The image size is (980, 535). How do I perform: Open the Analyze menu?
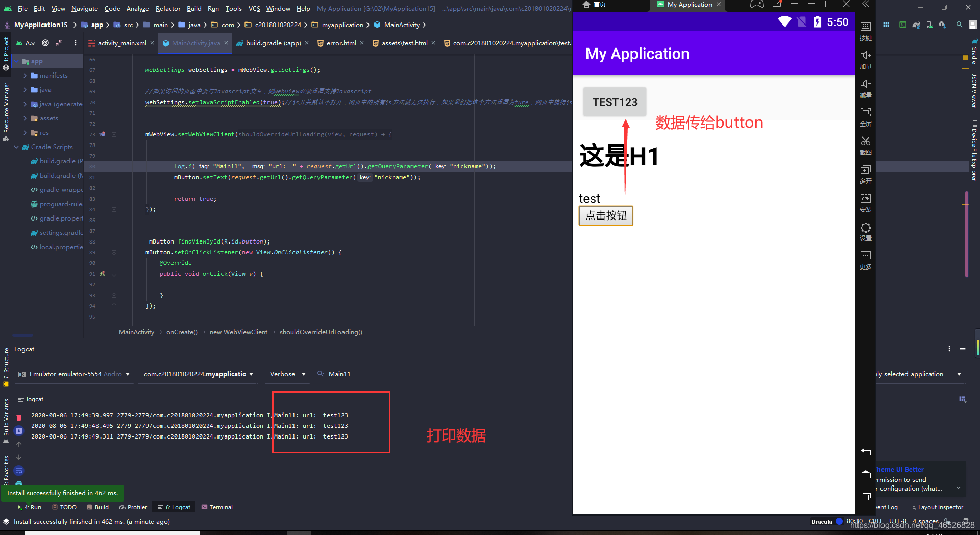point(138,8)
